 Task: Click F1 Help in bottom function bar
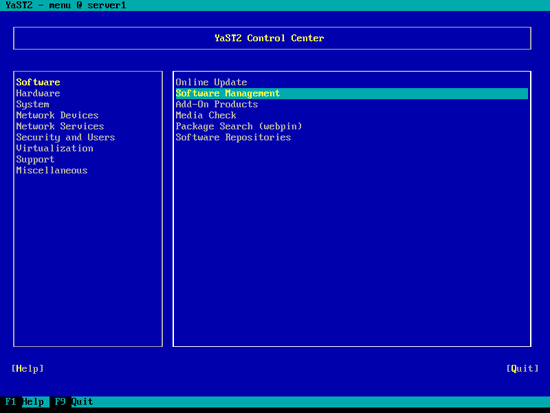point(25,401)
